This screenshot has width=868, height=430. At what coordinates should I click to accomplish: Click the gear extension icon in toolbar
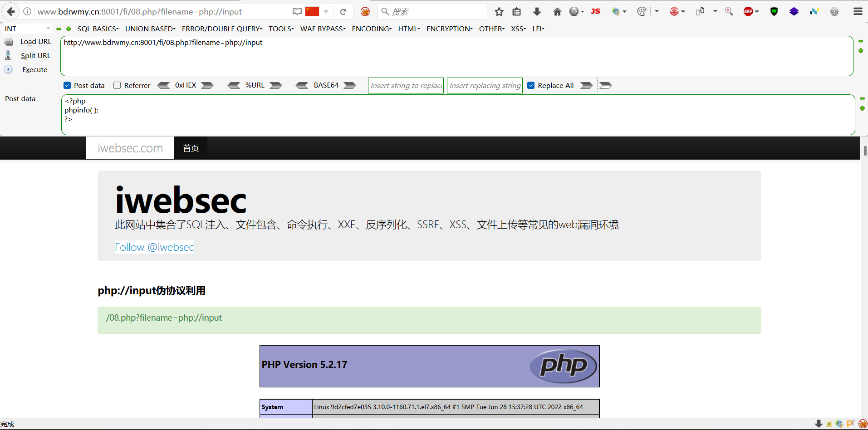click(834, 11)
